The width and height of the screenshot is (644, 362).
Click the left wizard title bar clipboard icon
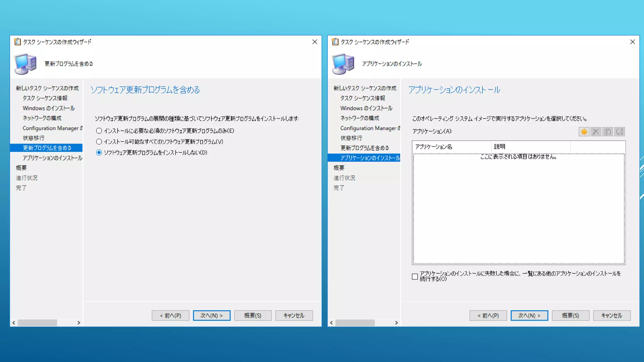pos(17,42)
